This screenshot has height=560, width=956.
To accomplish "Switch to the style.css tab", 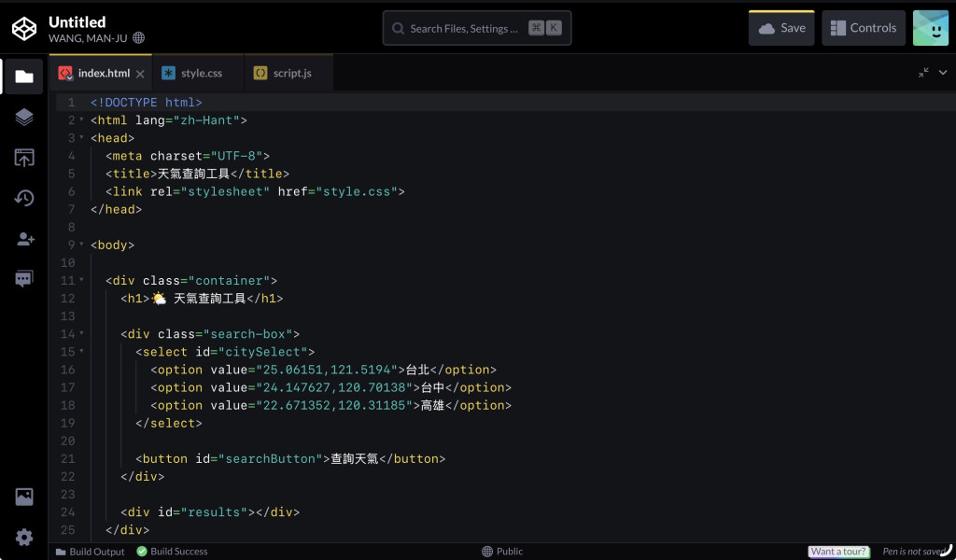I will (199, 73).
